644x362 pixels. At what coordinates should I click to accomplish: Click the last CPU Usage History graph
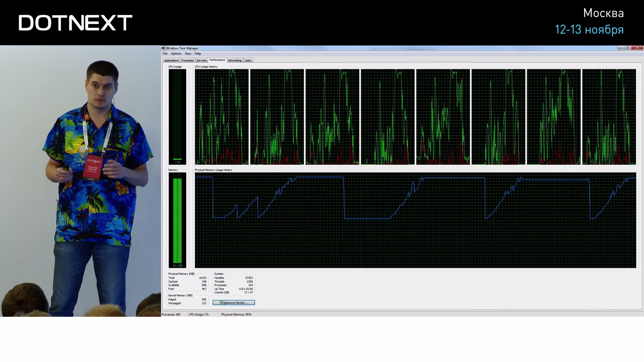[609, 117]
